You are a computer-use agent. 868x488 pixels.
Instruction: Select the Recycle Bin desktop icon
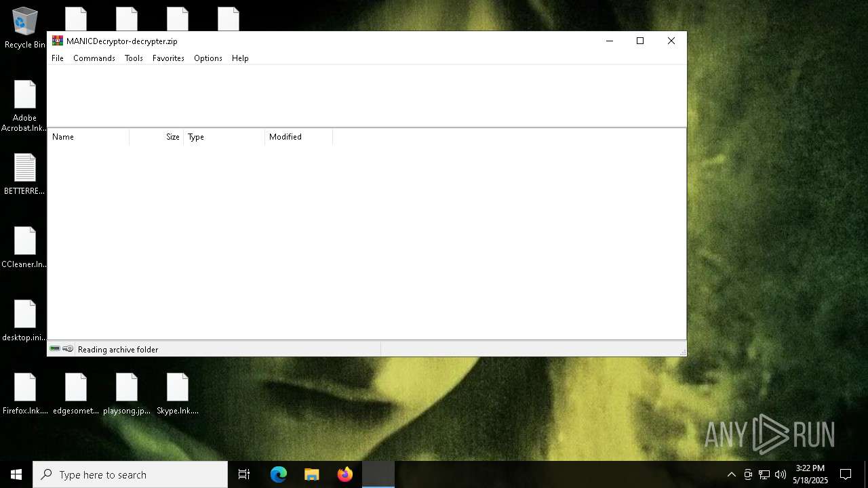pos(25,28)
